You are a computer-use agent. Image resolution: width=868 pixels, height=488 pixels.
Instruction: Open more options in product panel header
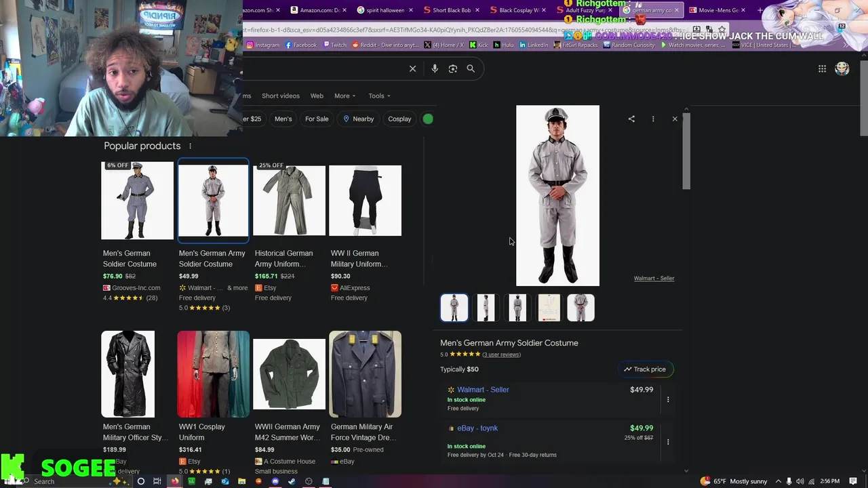point(653,119)
